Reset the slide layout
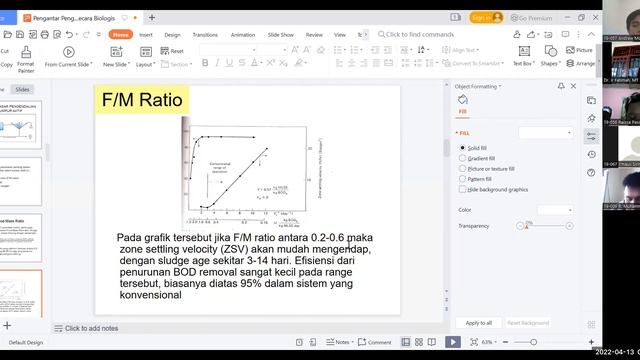Image resolution: width=640 pixels, height=360 pixels. [x=172, y=51]
